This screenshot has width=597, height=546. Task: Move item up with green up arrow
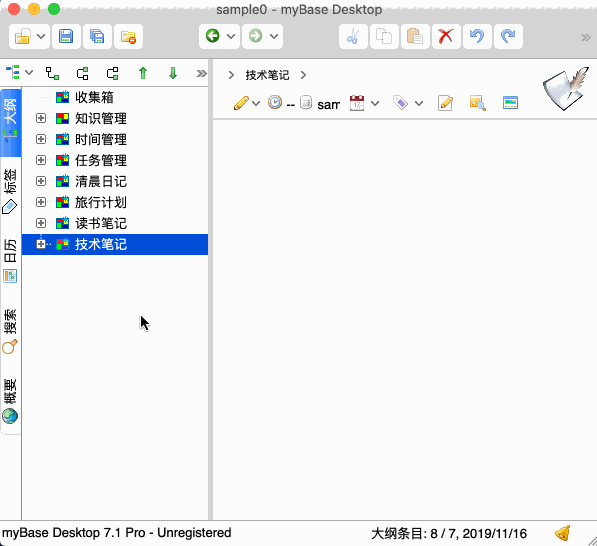point(143,73)
